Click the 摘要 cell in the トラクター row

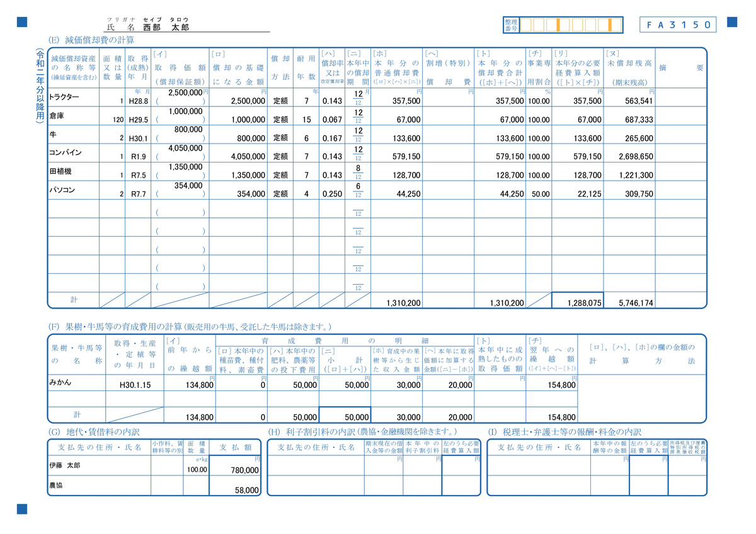(x=680, y=97)
